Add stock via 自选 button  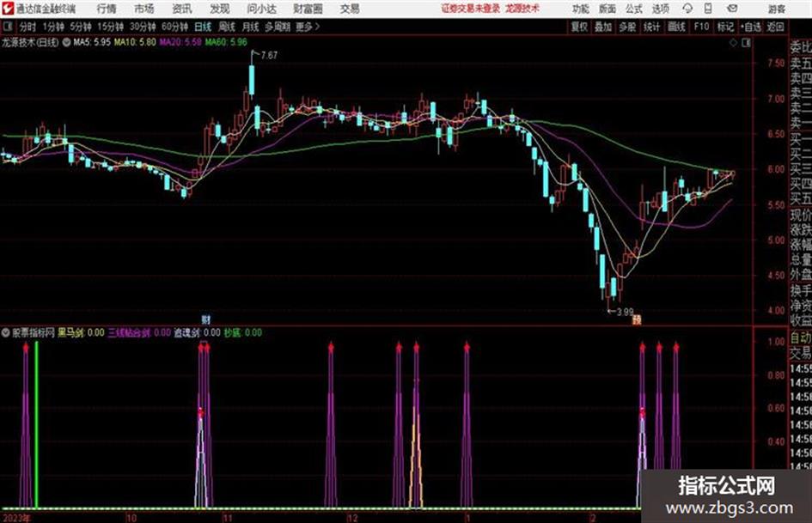751,27
